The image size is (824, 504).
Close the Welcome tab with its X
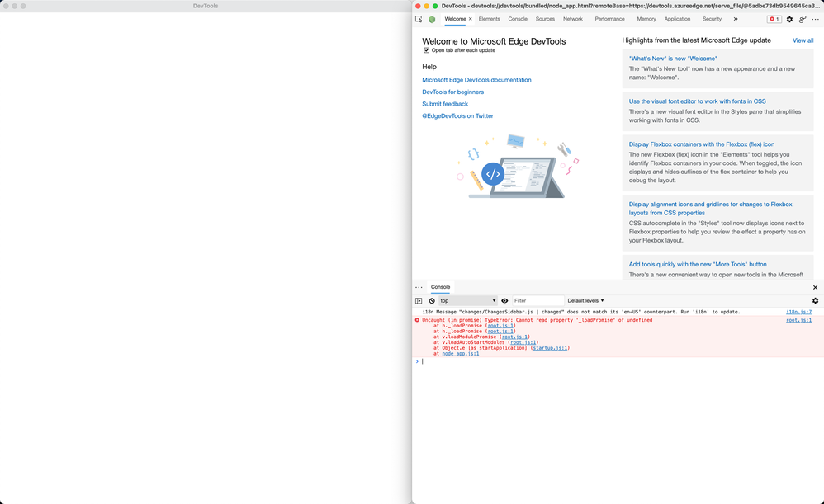point(471,19)
